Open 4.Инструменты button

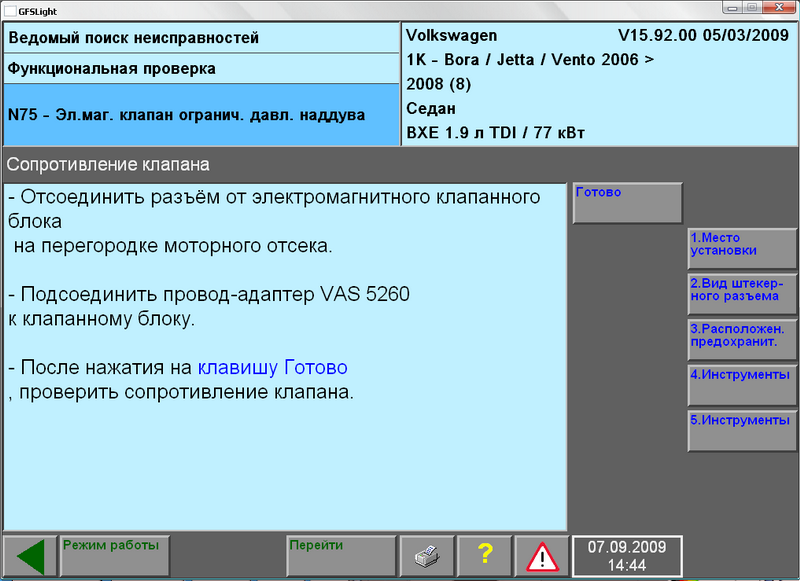pyautogui.click(x=742, y=386)
